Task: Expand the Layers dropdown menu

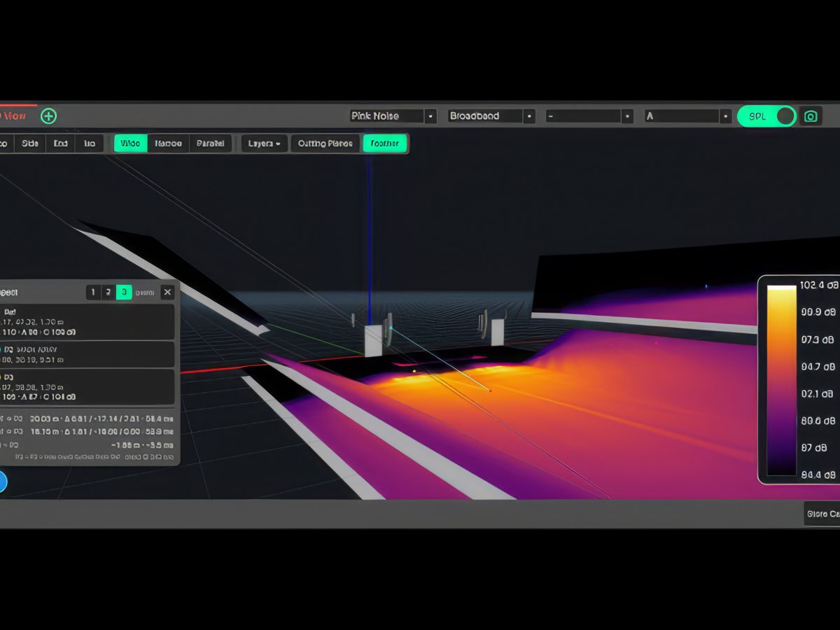Action: [265, 143]
